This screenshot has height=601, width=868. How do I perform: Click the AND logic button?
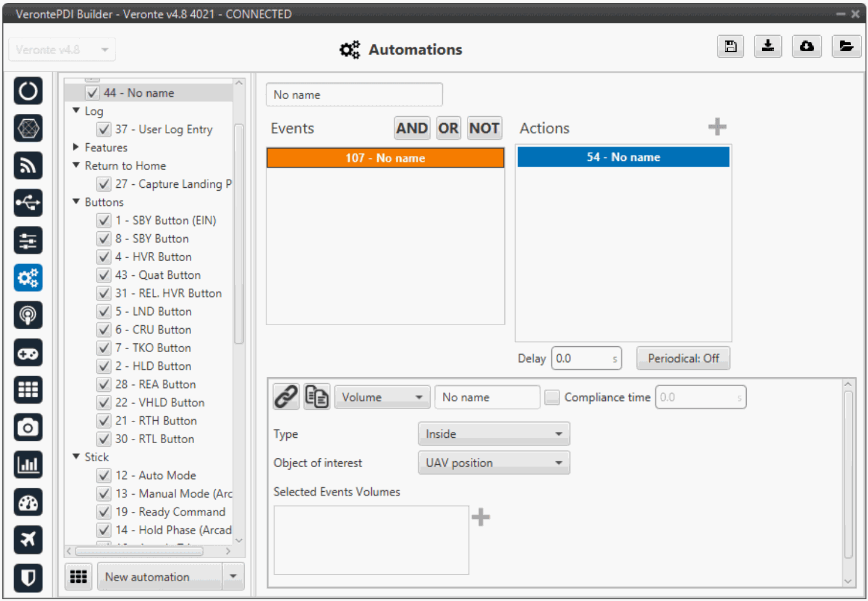[x=412, y=128]
